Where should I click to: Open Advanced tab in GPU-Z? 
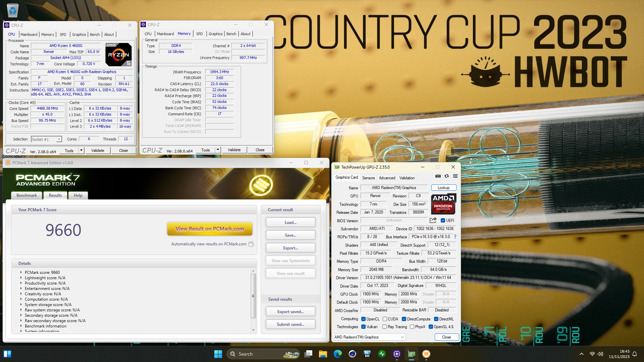pos(387,178)
